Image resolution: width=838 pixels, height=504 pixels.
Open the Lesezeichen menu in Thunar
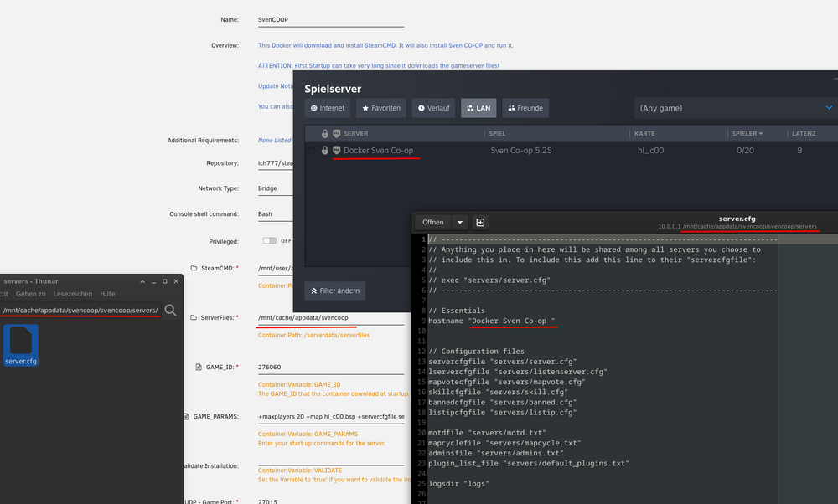coord(73,294)
